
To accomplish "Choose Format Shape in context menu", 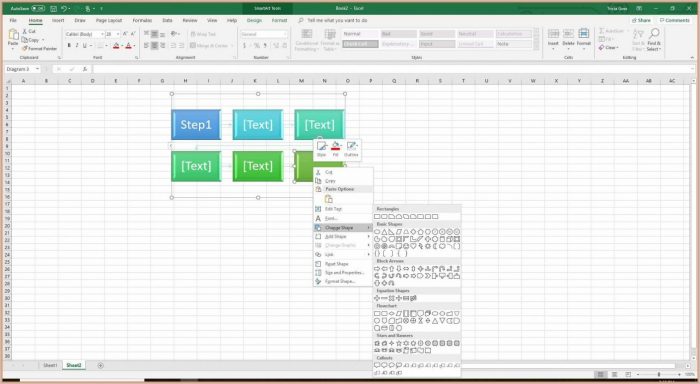I will pyautogui.click(x=343, y=281).
